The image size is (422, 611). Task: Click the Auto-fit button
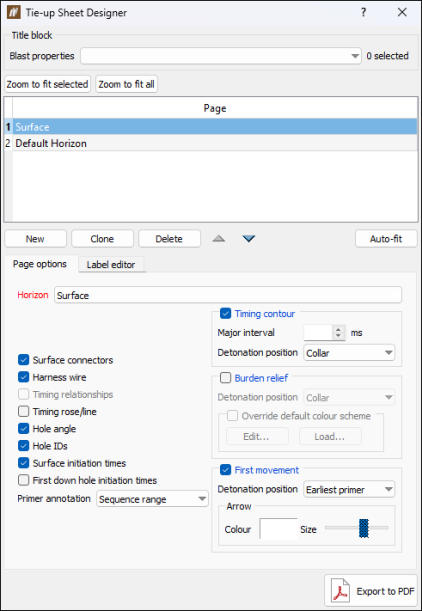point(386,238)
